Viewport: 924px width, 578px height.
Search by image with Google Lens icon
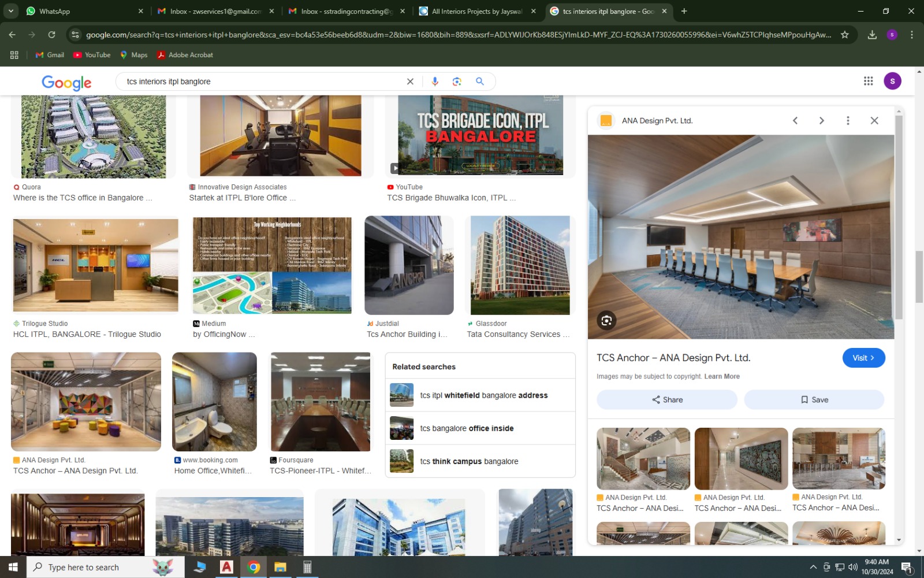457,81
